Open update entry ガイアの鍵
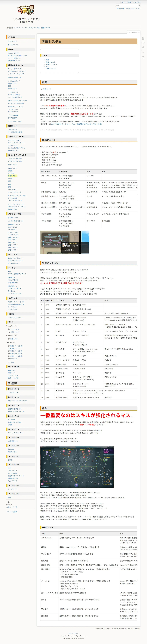 (12, 420)
